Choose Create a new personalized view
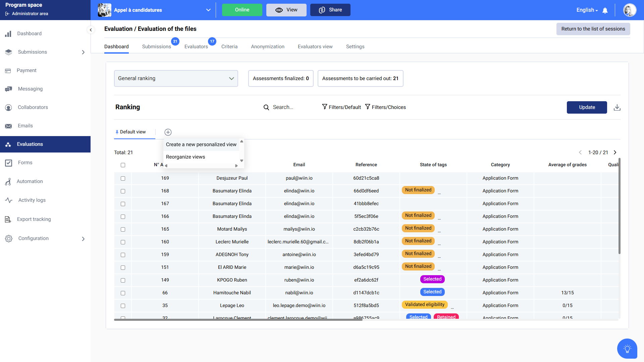Viewport: 644px width, 362px height. pyautogui.click(x=201, y=144)
